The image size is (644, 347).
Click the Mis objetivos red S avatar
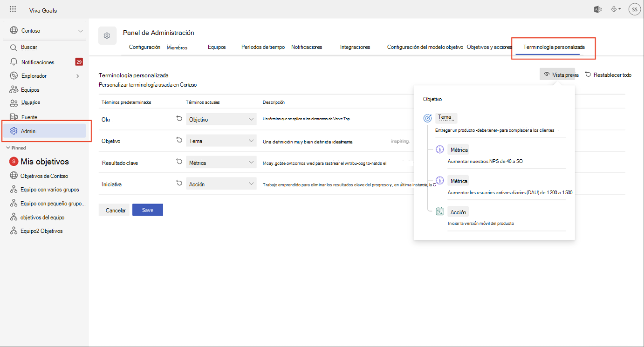(14, 162)
